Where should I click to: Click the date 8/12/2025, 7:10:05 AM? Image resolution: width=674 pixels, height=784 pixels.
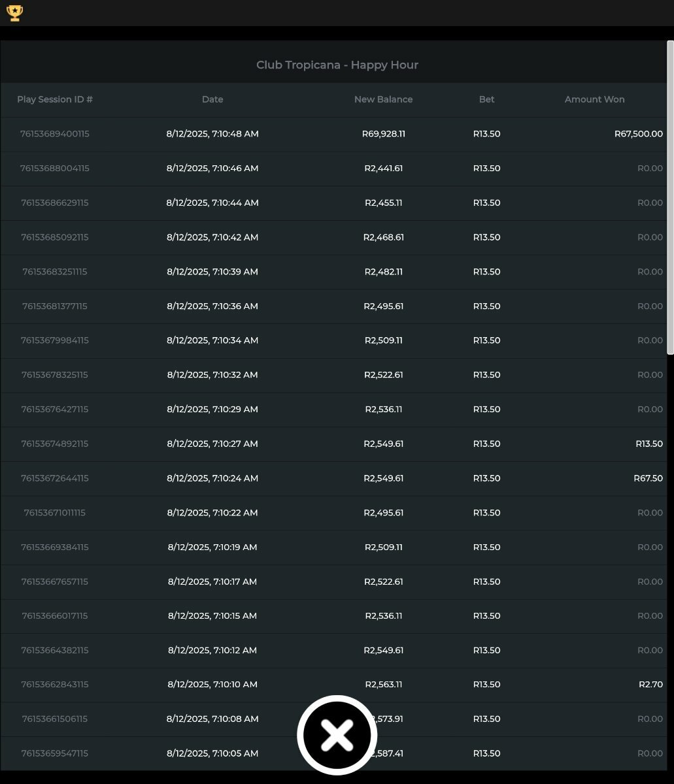pos(212,754)
